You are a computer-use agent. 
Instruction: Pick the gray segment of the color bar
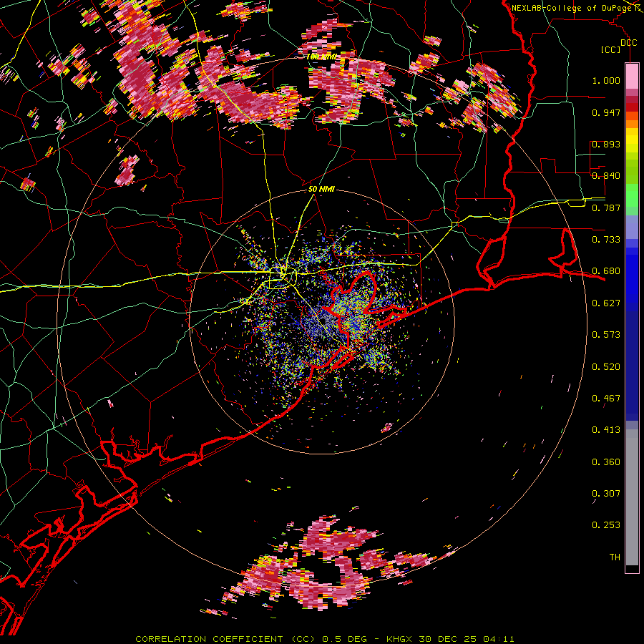coord(632,497)
